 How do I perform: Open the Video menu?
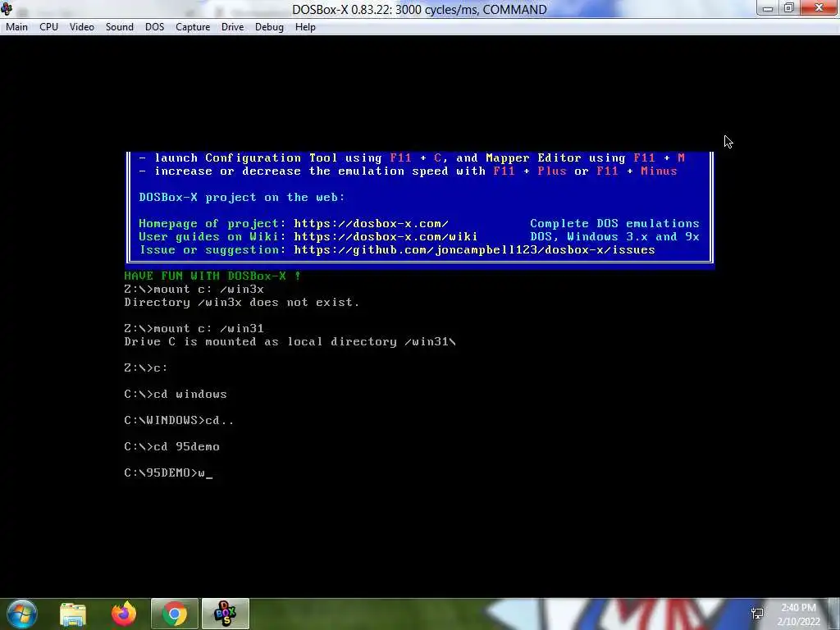[81, 27]
